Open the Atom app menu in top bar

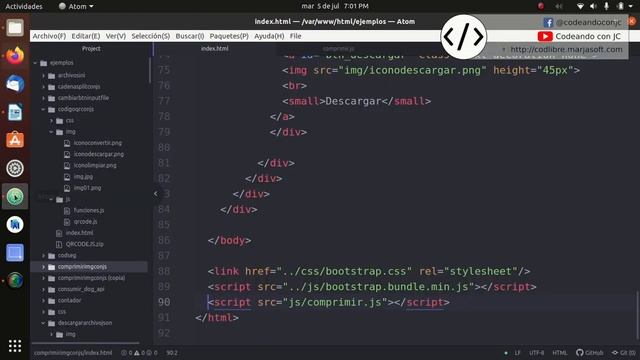[76, 6]
